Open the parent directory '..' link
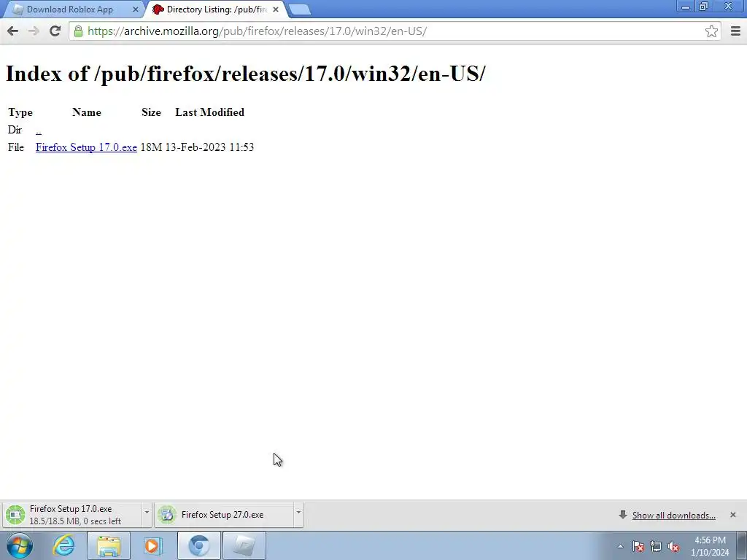The width and height of the screenshot is (747, 560). pos(39,130)
